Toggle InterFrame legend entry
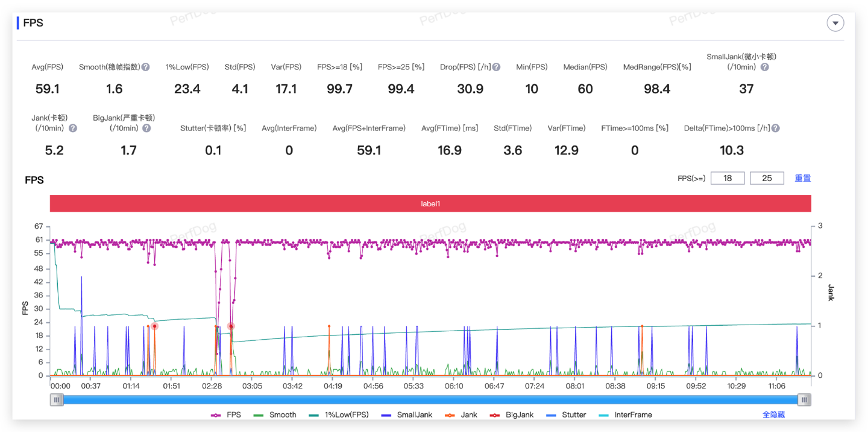 (625, 415)
